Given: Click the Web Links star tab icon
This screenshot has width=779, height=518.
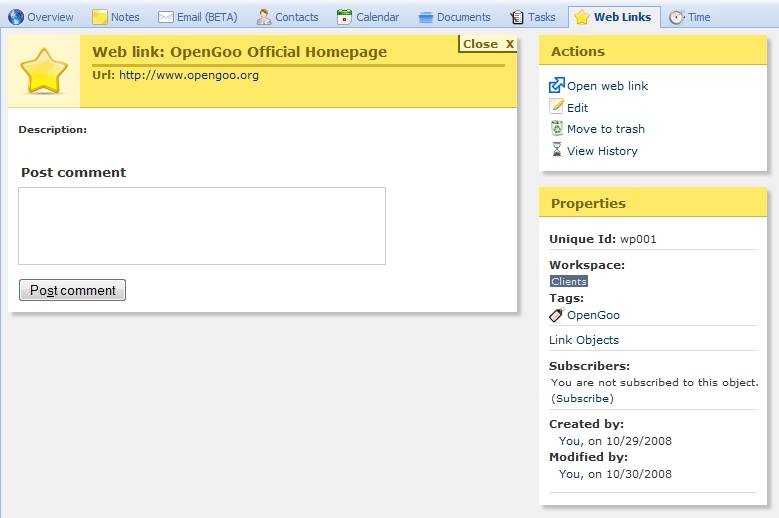Looking at the screenshot, I should coord(582,17).
